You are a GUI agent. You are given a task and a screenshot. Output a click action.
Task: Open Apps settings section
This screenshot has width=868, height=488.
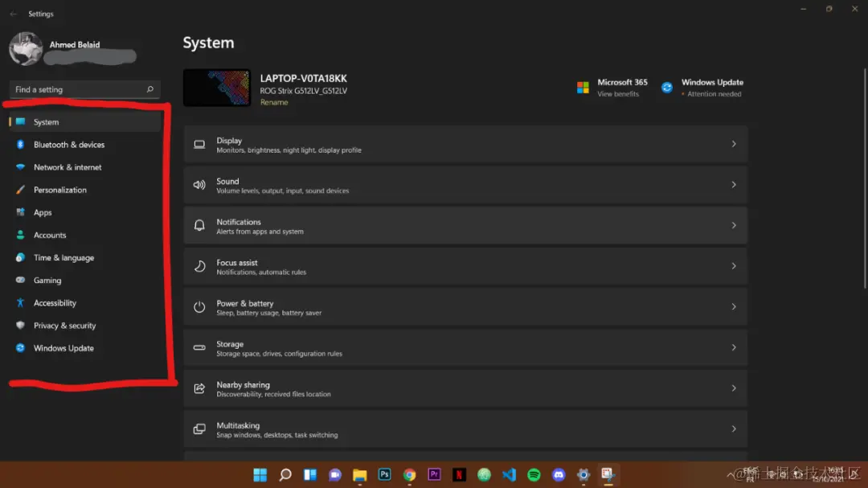pos(84,213)
